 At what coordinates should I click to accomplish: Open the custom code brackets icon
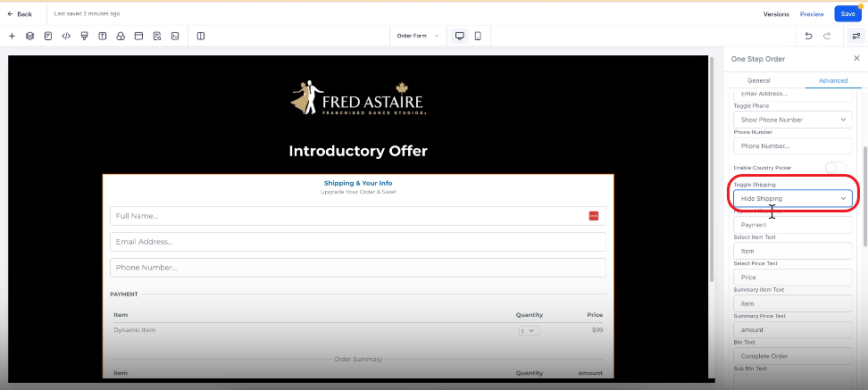coord(66,36)
